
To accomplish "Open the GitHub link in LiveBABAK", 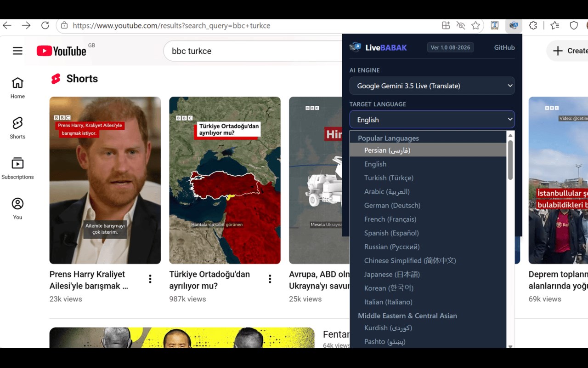I will click(504, 47).
